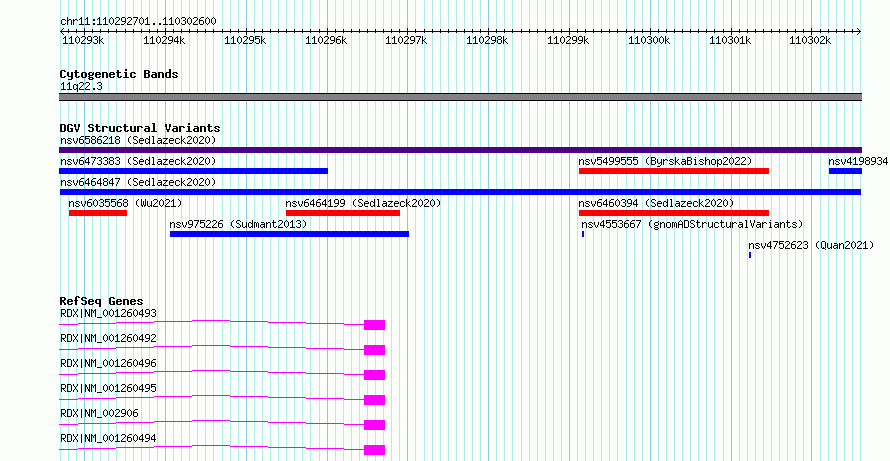The width and height of the screenshot is (890, 461).
Task: Click the magenta exon of RDX|NM_001260492
Action: [375, 350]
